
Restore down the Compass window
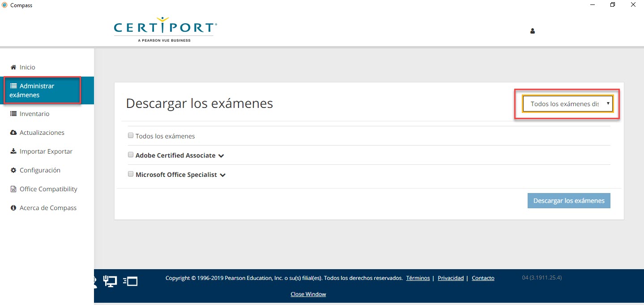click(x=613, y=5)
